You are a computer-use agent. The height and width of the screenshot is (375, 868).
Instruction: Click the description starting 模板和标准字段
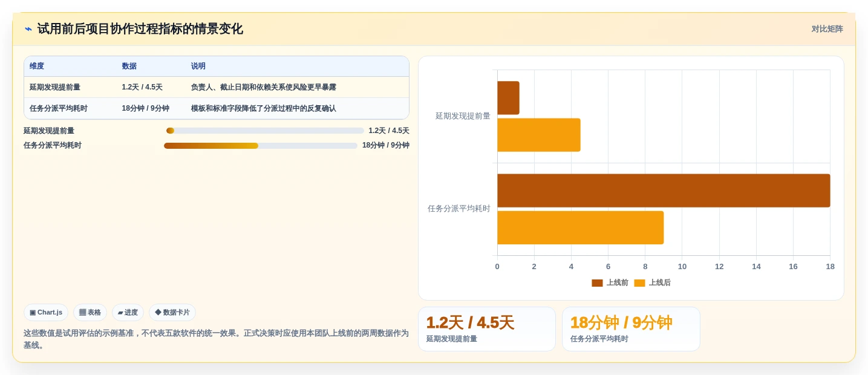(264, 109)
